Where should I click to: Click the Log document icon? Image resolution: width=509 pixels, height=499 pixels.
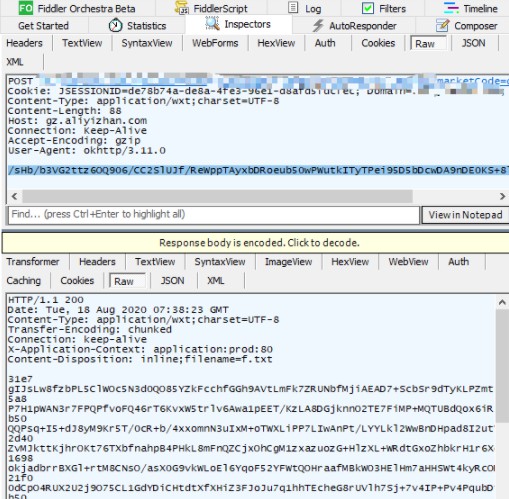293,7
